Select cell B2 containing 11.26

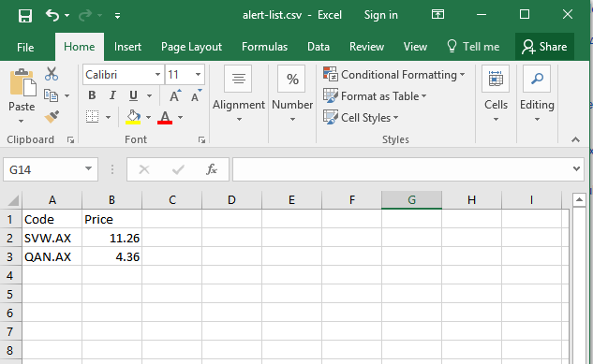tap(111, 238)
